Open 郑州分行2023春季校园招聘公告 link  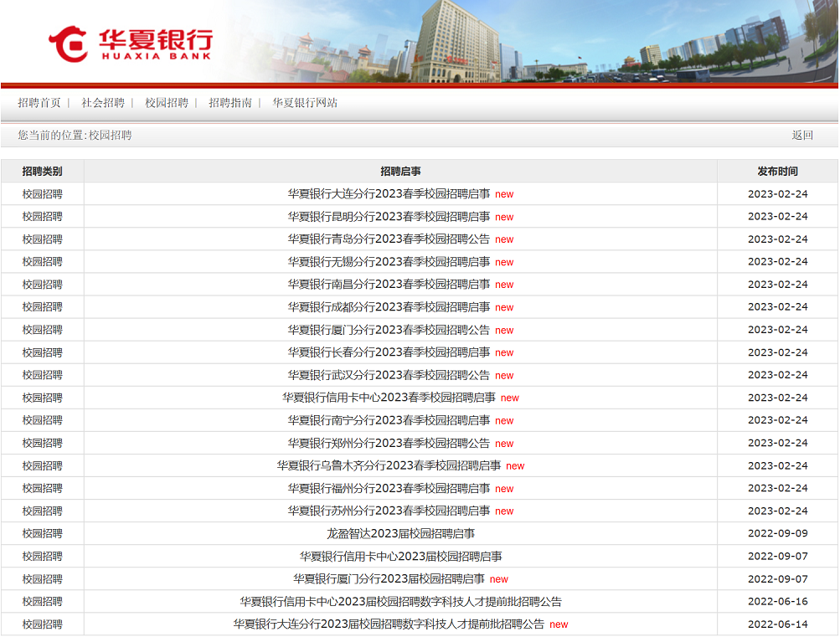389,444
